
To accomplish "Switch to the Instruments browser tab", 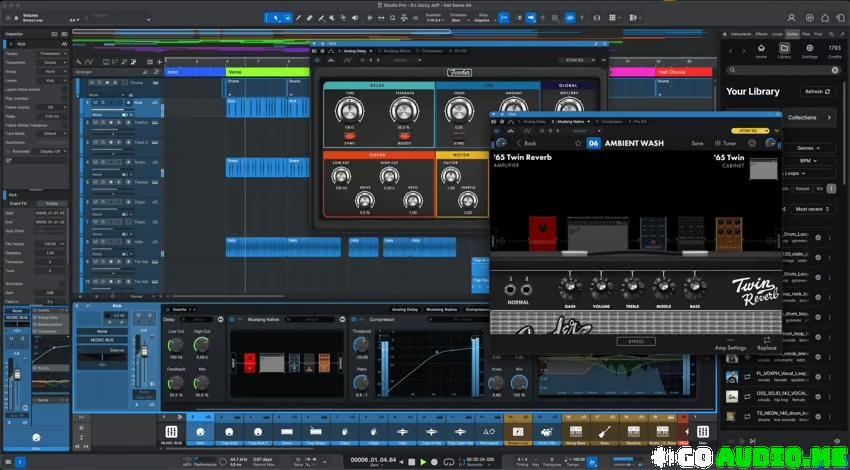I will (741, 33).
